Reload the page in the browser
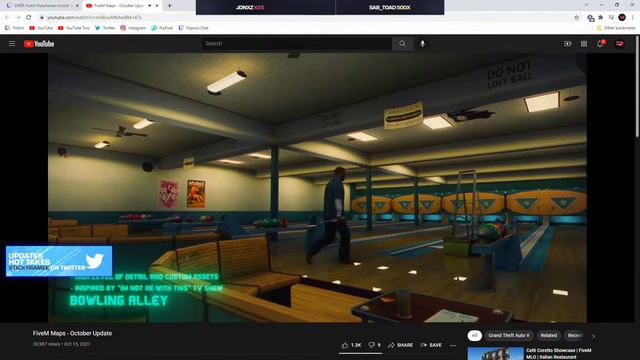Screen dimensions: 640x360 [29, 18]
